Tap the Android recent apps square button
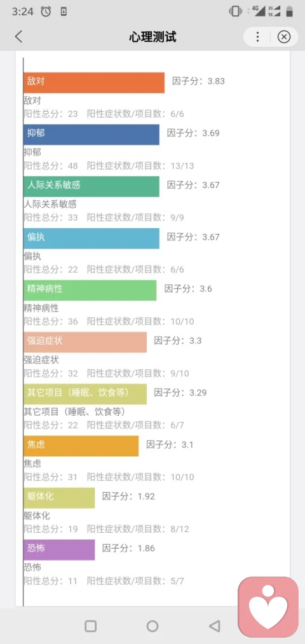The image size is (305, 644). (90, 626)
